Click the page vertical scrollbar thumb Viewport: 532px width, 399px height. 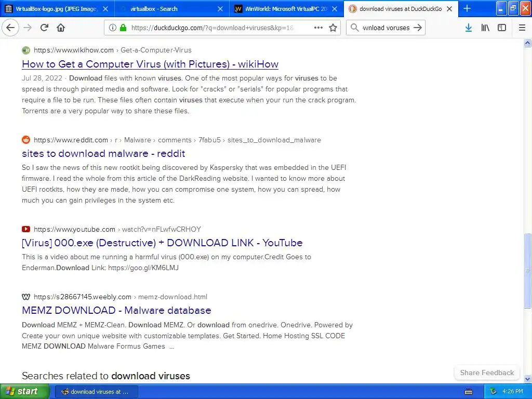527,271
